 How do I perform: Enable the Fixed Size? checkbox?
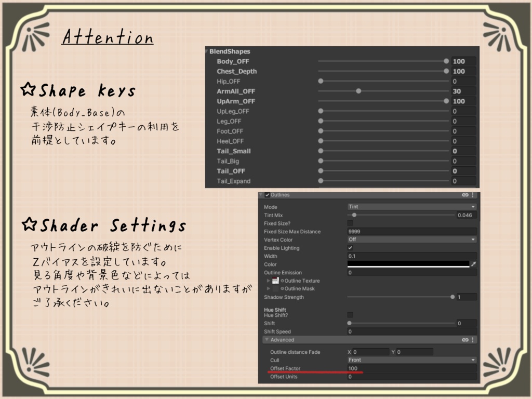point(350,223)
